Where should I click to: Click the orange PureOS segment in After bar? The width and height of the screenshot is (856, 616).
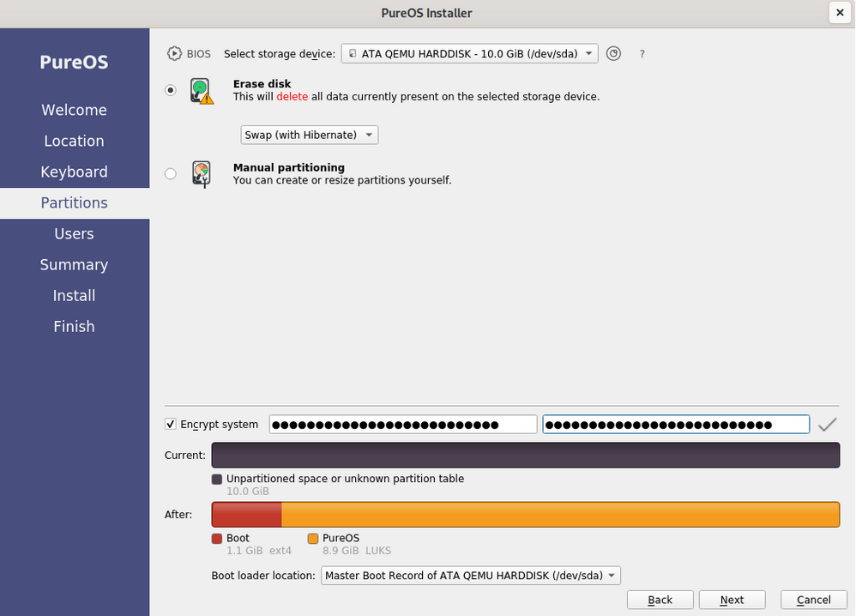[x=561, y=515]
